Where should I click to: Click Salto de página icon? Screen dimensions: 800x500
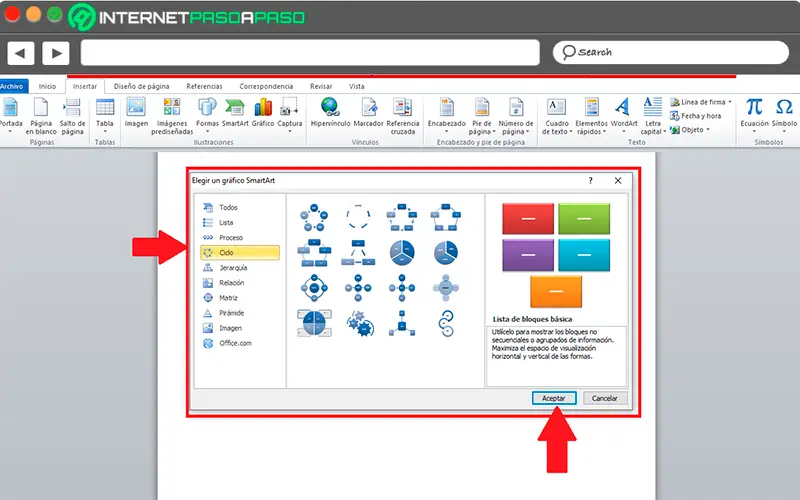pyautogui.click(x=72, y=108)
